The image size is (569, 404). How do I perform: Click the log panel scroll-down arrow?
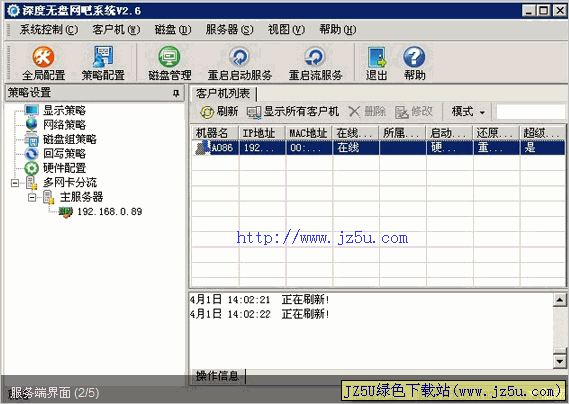pos(559,361)
